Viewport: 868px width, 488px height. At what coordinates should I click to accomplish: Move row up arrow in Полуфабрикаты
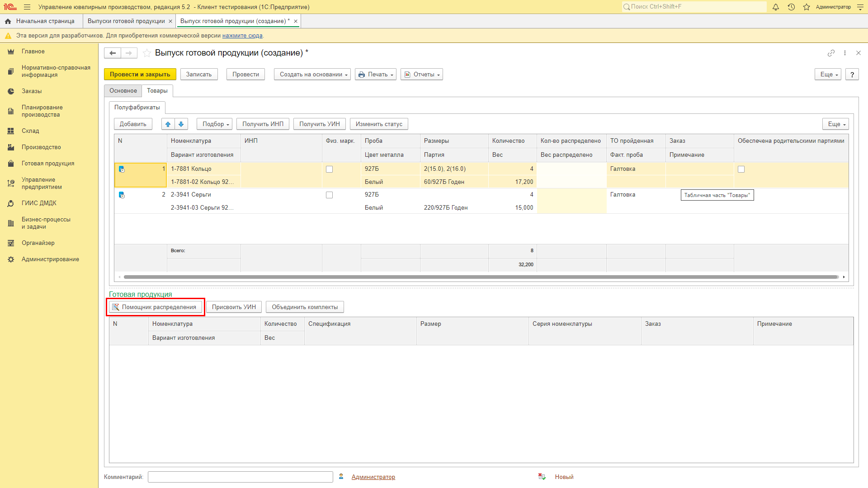point(168,124)
